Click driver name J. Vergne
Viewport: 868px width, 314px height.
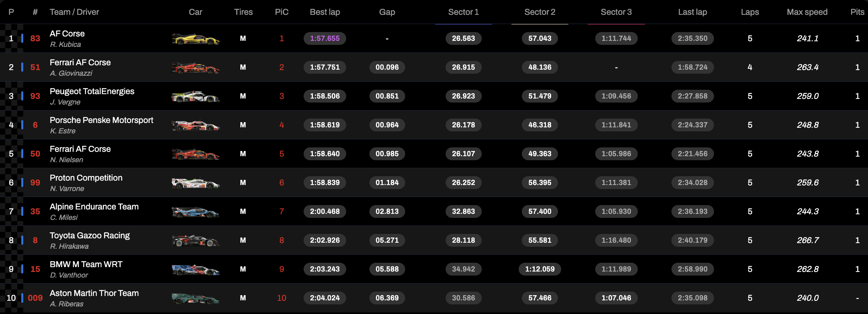(x=65, y=102)
